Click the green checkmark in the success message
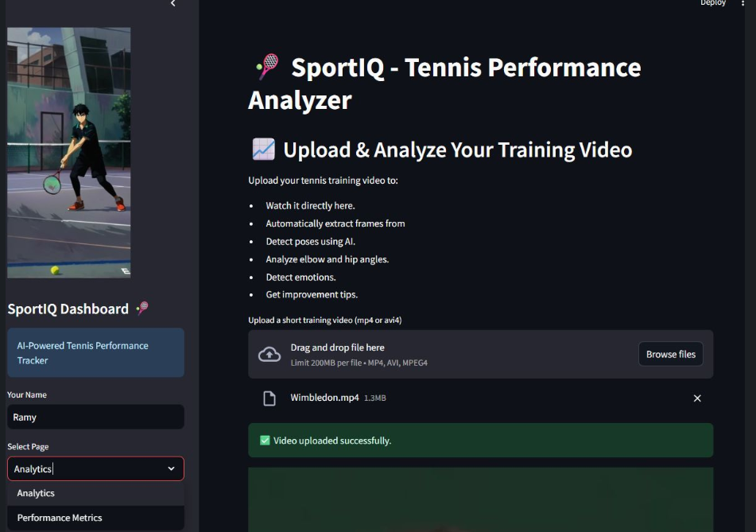The width and height of the screenshot is (756, 532). pyautogui.click(x=265, y=441)
